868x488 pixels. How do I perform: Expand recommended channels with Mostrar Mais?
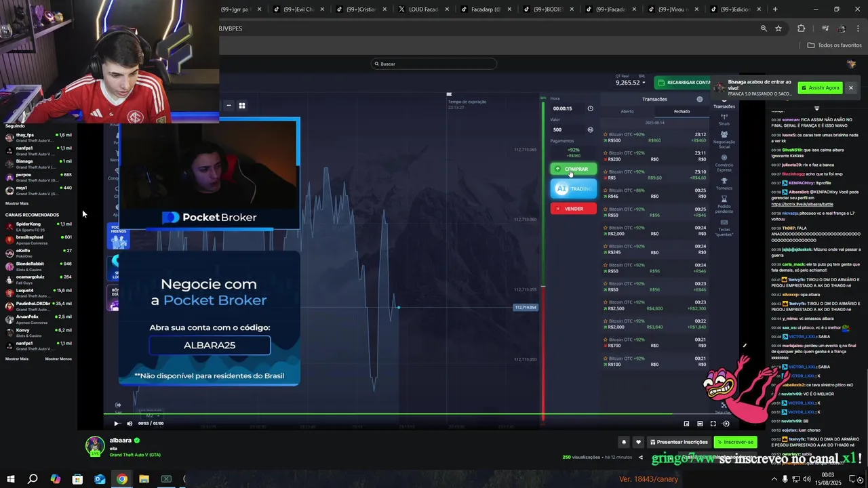(x=17, y=359)
